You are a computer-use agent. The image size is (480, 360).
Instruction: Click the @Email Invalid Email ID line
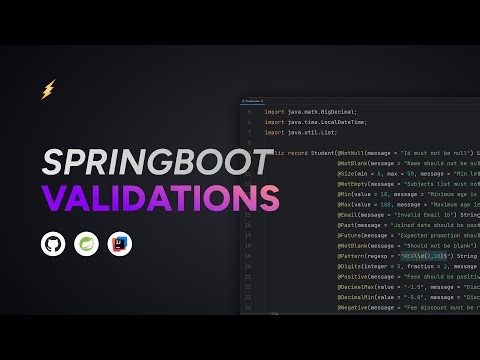(x=409, y=215)
